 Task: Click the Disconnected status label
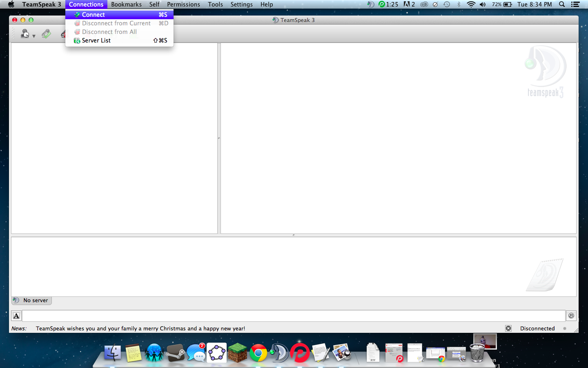click(x=537, y=328)
